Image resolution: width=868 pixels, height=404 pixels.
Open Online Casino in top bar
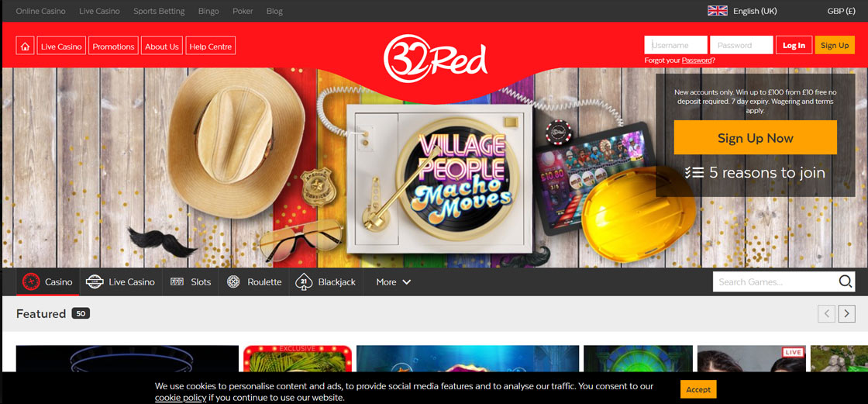40,11
